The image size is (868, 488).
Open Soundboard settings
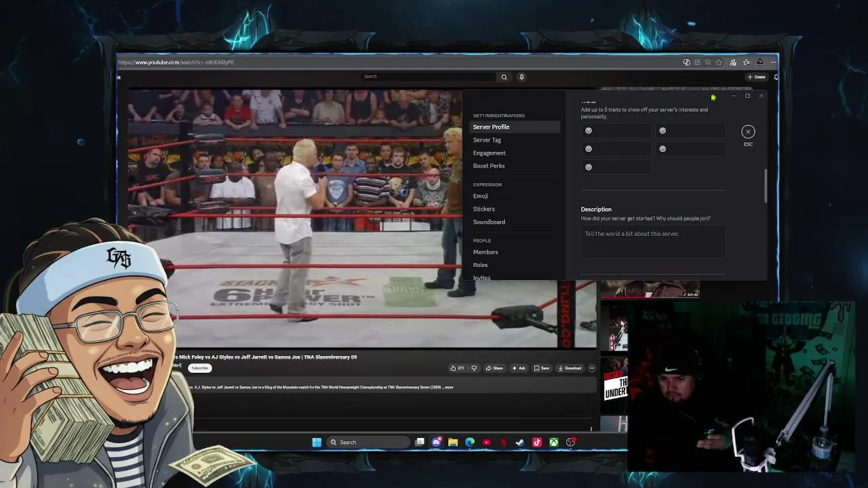pos(489,222)
